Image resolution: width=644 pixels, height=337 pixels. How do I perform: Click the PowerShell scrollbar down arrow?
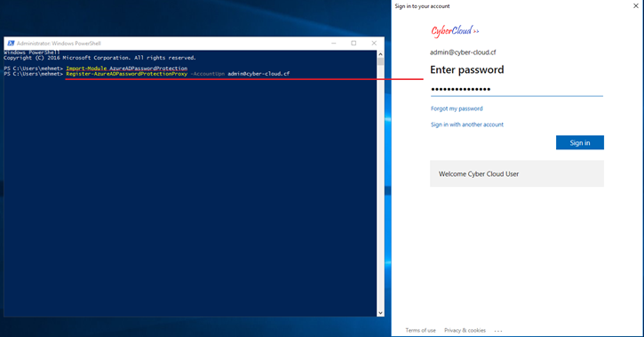[x=380, y=313]
